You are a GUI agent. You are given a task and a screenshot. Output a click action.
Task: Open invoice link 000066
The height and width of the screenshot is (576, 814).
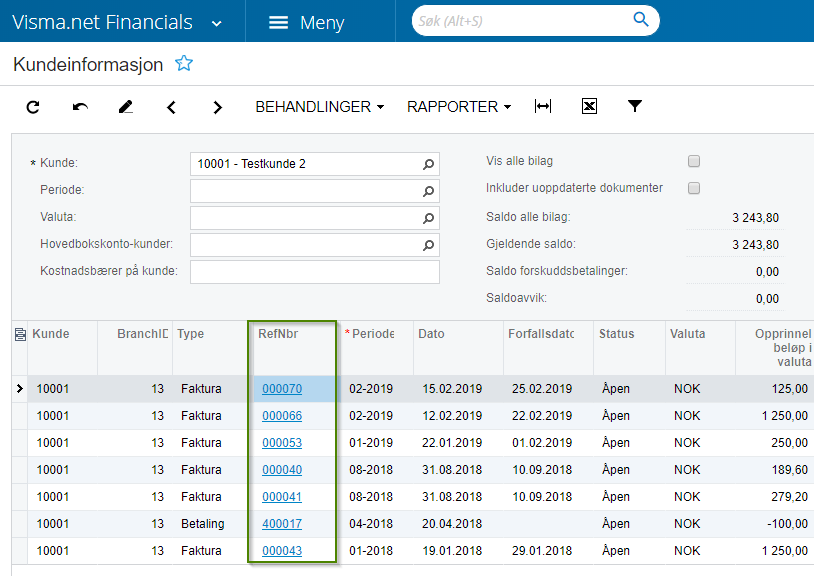click(282, 416)
